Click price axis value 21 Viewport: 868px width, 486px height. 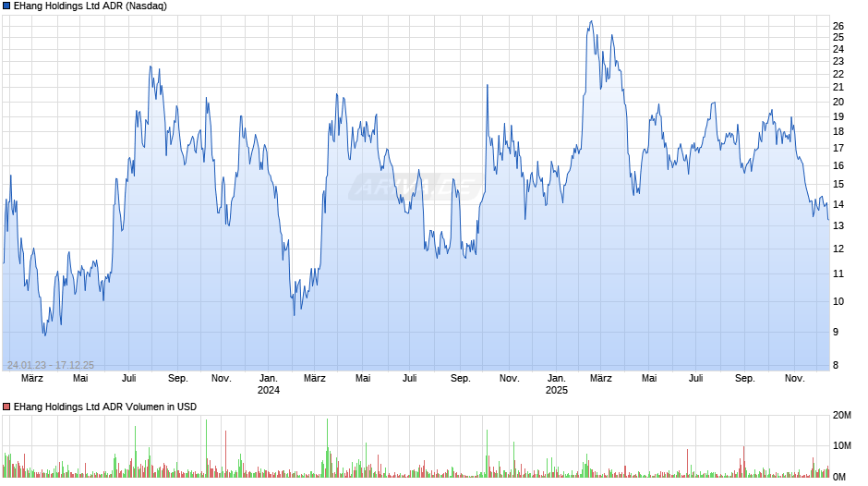(838, 87)
